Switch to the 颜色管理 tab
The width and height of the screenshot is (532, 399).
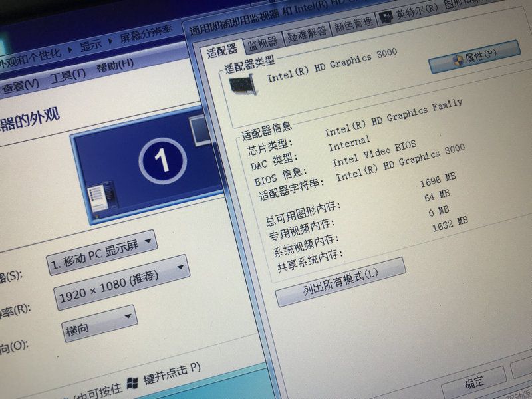353,24
